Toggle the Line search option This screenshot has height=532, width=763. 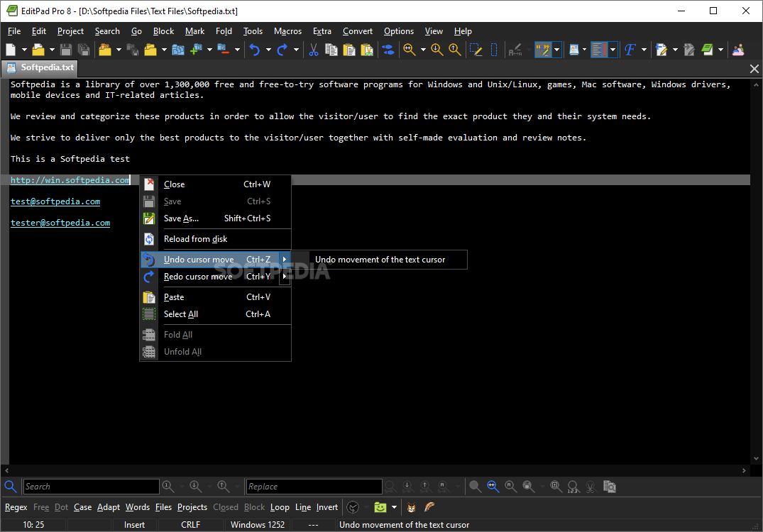(x=303, y=507)
